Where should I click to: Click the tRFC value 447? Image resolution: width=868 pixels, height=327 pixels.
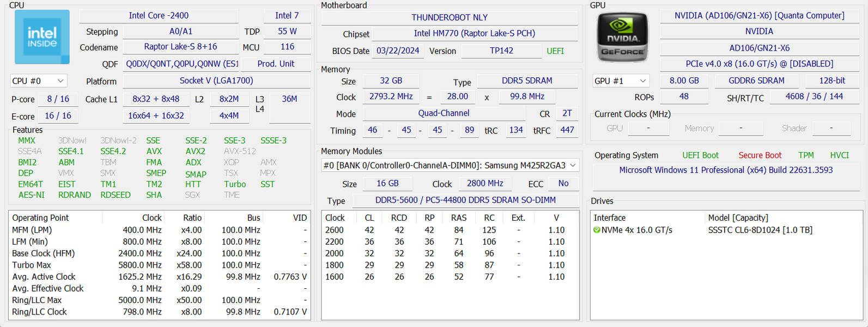[567, 130]
